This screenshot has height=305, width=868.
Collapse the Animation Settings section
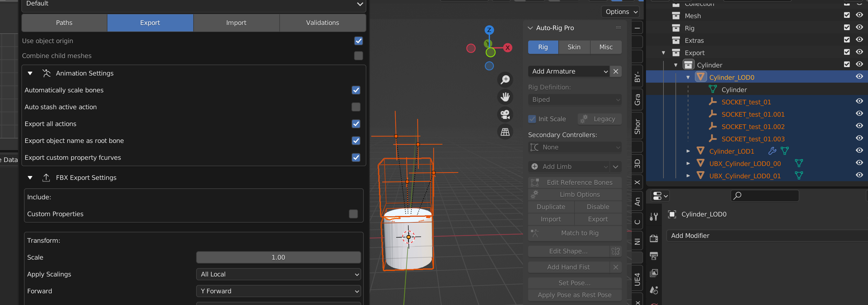pos(30,73)
